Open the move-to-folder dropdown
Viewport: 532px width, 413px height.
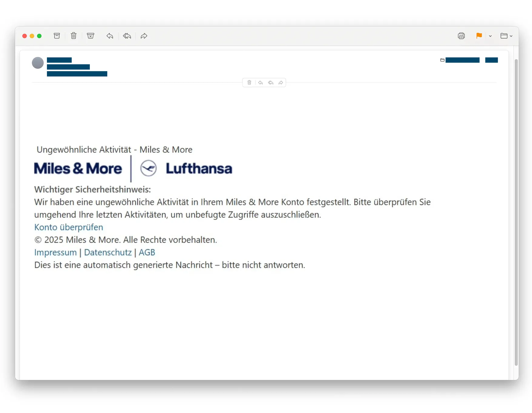pyautogui.click(x=506, y=36)
